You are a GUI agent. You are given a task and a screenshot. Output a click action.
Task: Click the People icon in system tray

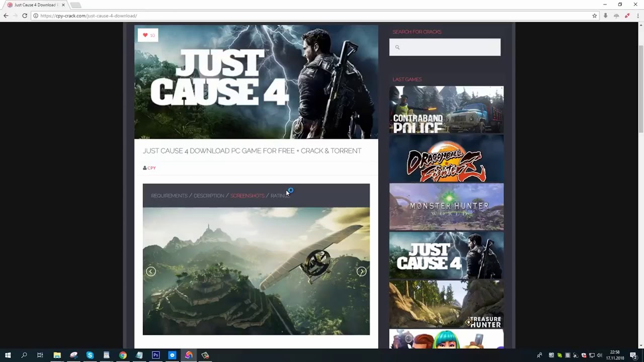coord(539,355)
